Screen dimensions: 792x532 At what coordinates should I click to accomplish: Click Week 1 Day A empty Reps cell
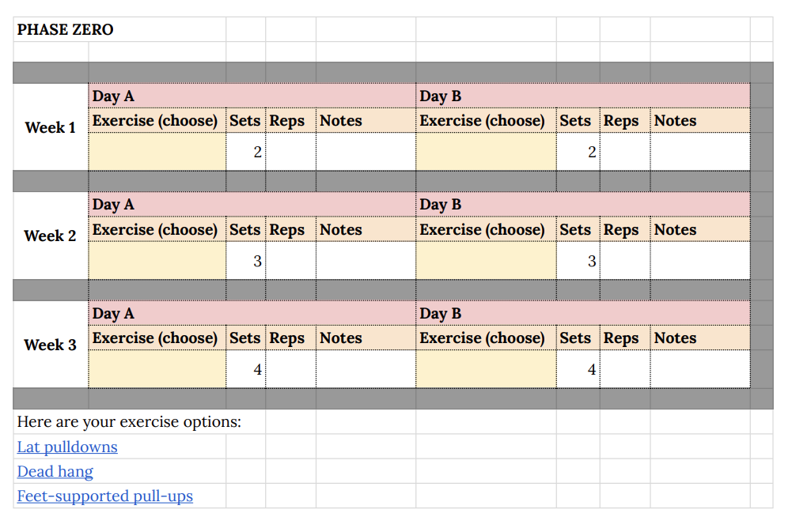(x=290, y=152)
